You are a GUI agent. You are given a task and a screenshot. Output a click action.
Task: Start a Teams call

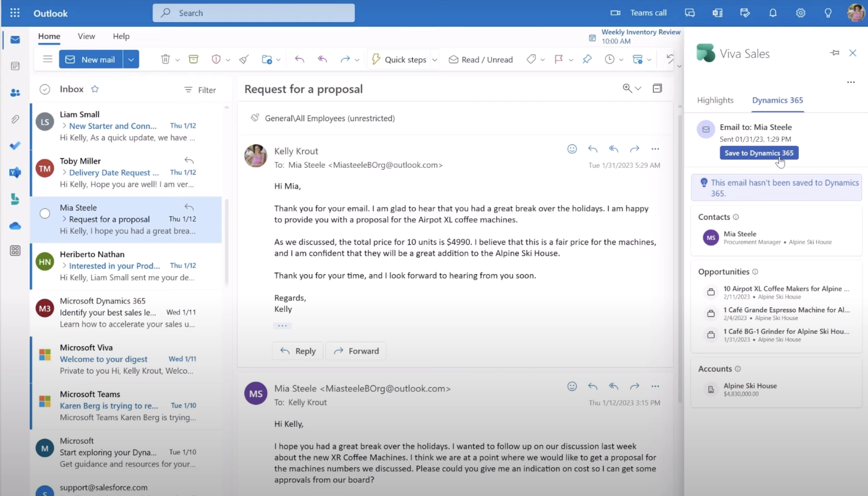point(638,13)
